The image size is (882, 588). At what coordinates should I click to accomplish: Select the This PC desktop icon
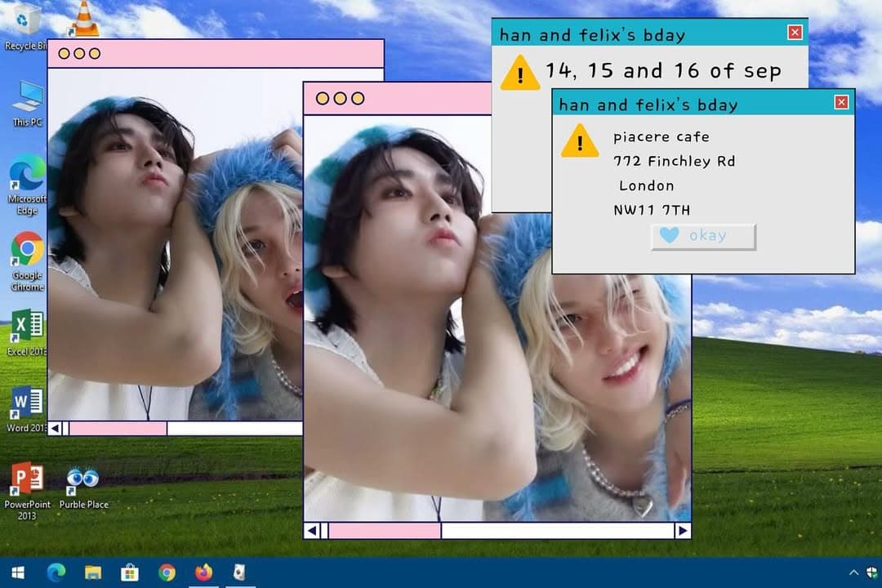(x=27, y=104)
